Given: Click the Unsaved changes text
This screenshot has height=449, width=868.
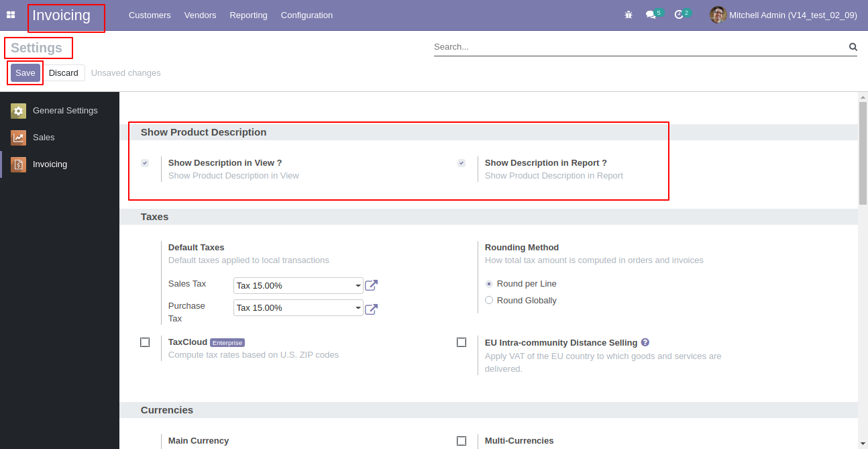Looking at the screenshot, I should point(126,73).
